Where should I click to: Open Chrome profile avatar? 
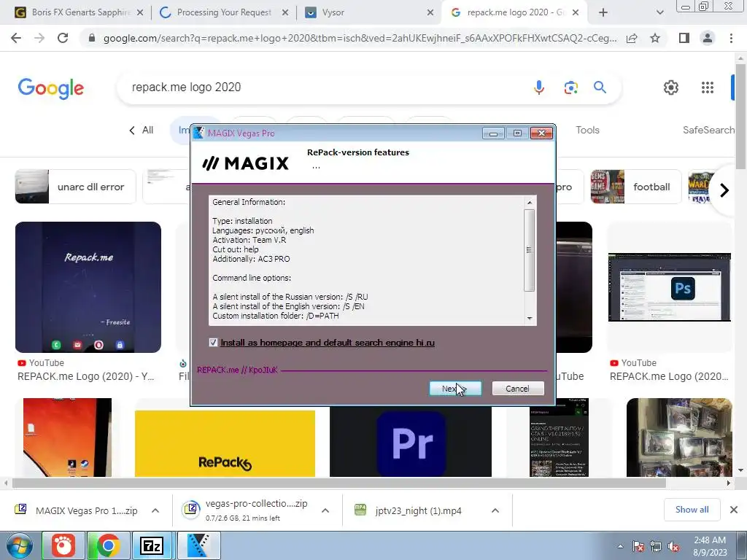point(708,38)
